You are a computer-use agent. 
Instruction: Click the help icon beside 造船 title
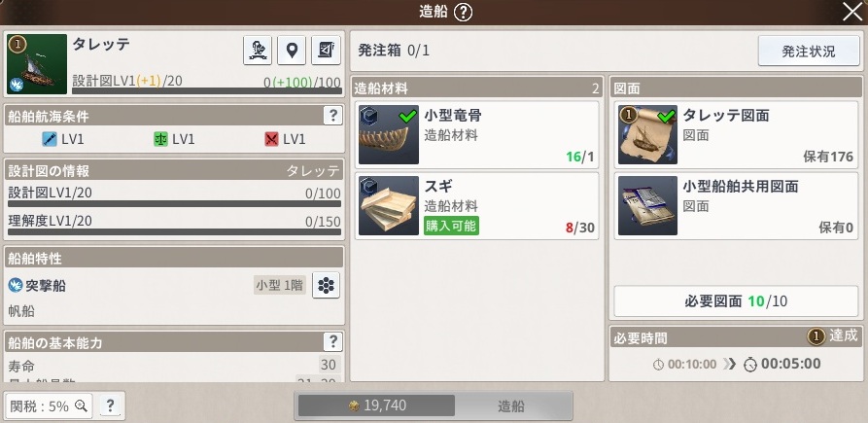(463, 13)
